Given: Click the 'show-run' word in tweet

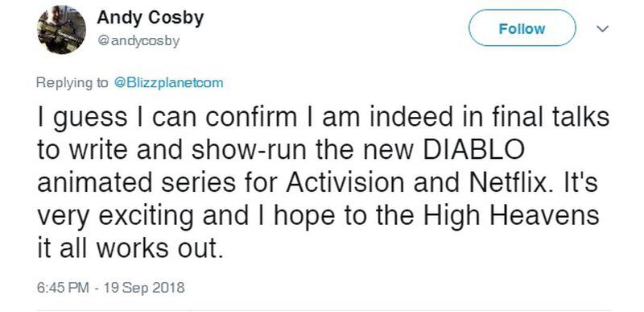Looking at the screenshot, I should 247,151.
